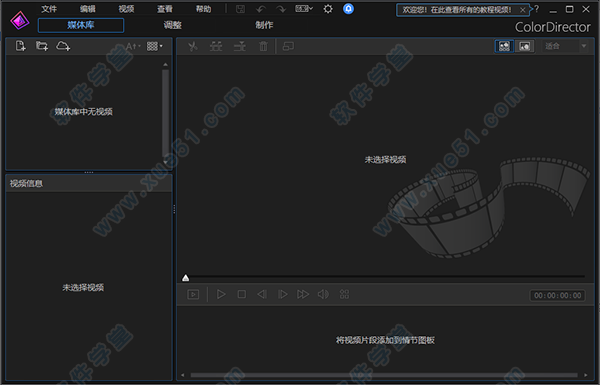Click the blue notification bell icon
This screenshot has height=385, width=600.
(x=348, y=9)
